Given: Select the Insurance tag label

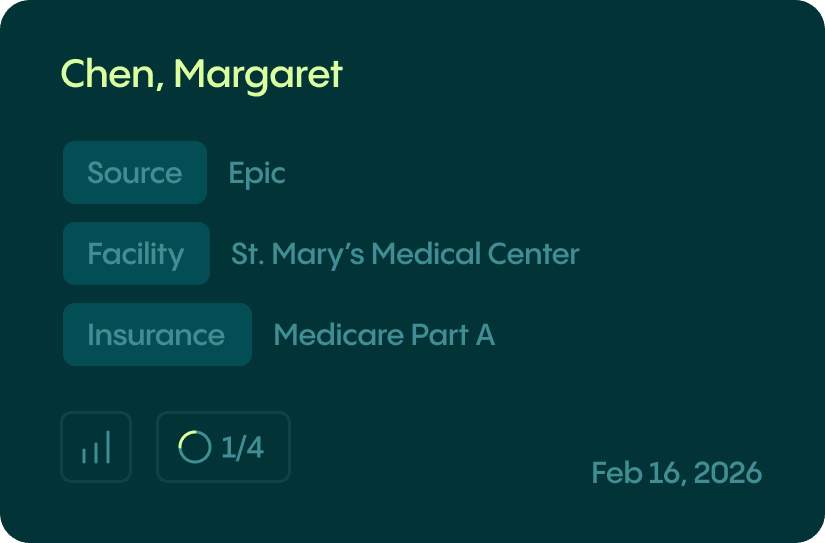Looking at the screenshot, I should click(x=156, y=335).
